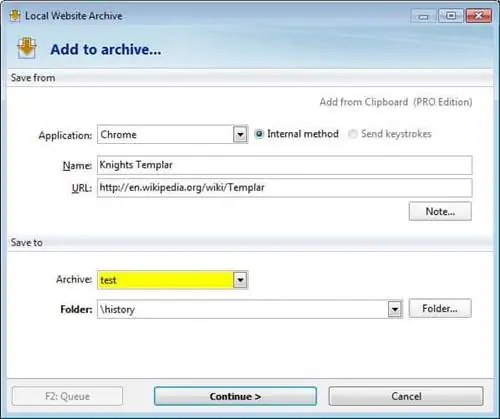Select the Internal method radio button

pos(259,134)
